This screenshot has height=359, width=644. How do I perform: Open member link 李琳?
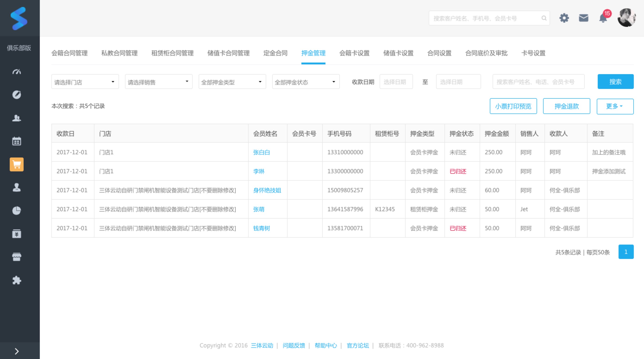[x=259, y=171]
